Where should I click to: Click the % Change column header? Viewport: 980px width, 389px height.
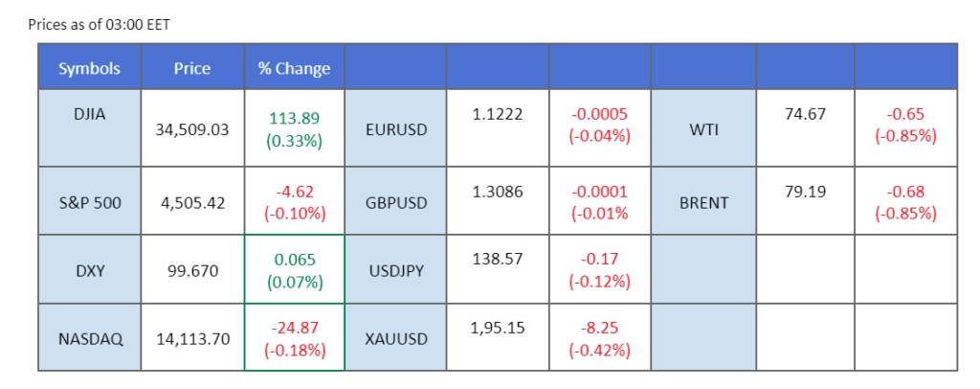pos(294,68)
